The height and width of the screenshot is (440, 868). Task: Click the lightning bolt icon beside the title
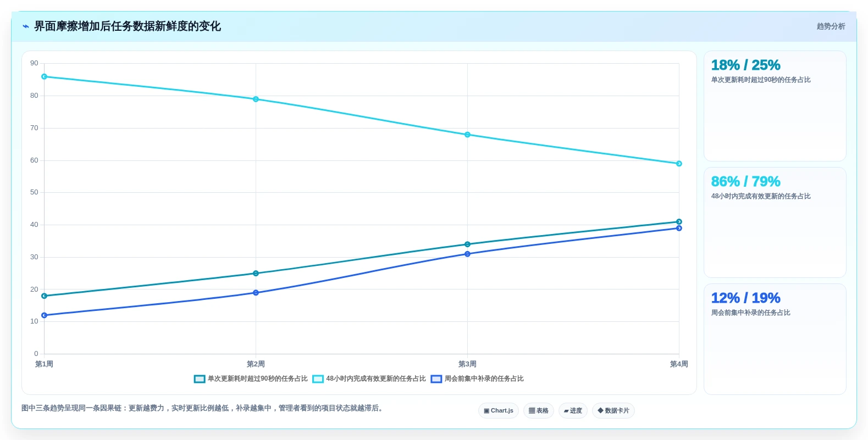point(25,26)
